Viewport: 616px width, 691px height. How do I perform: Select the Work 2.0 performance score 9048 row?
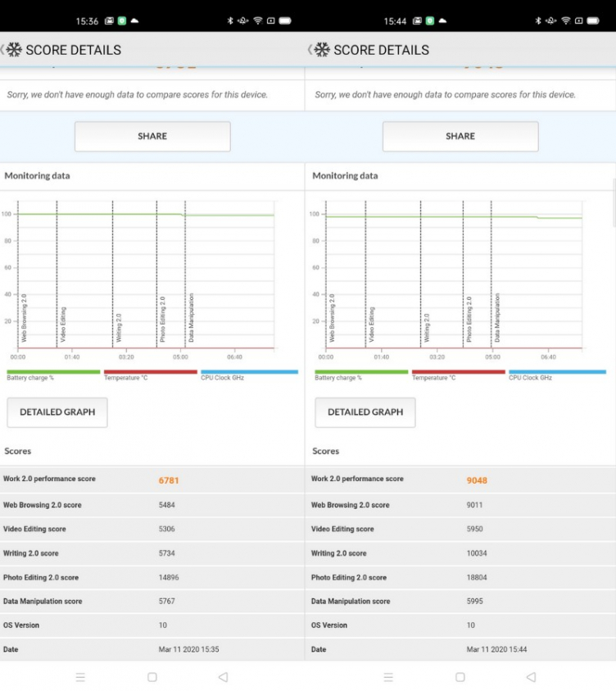pos(460,480)
